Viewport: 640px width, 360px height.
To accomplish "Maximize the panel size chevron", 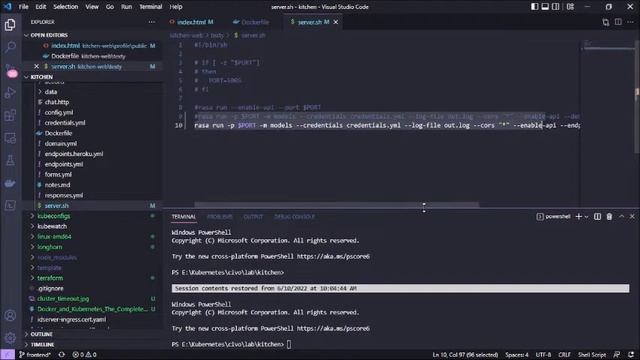I will (622, 217).
